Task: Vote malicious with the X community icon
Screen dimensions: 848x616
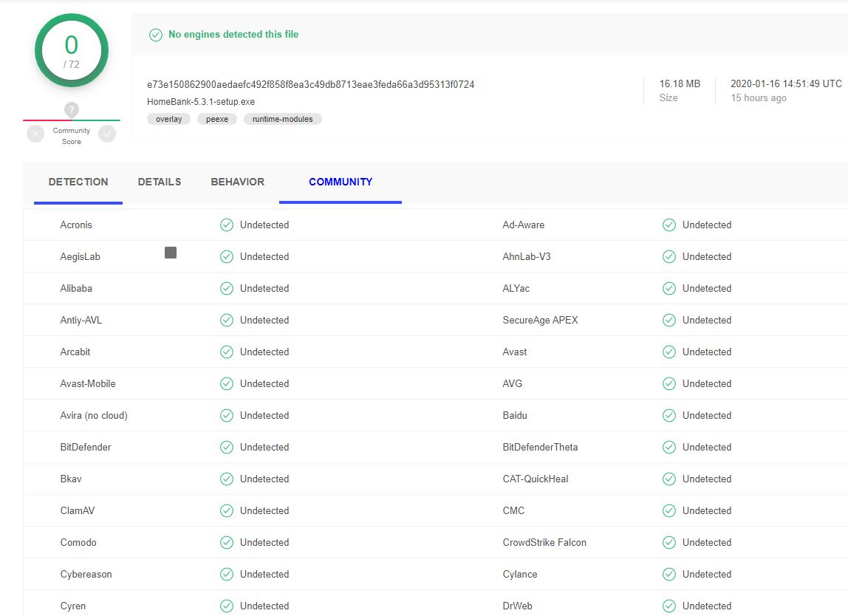Action: coord(35,134)
